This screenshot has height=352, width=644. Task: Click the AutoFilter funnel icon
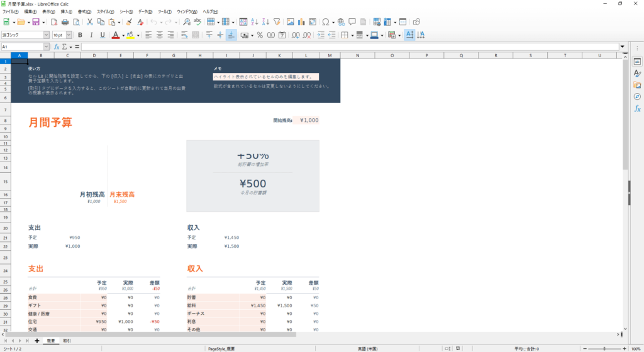(x=277, y=22)
